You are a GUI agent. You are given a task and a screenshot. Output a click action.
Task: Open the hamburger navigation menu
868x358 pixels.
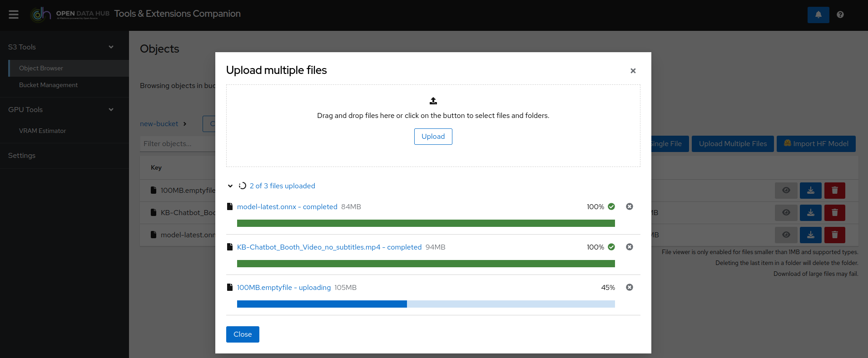pos(14,15)
